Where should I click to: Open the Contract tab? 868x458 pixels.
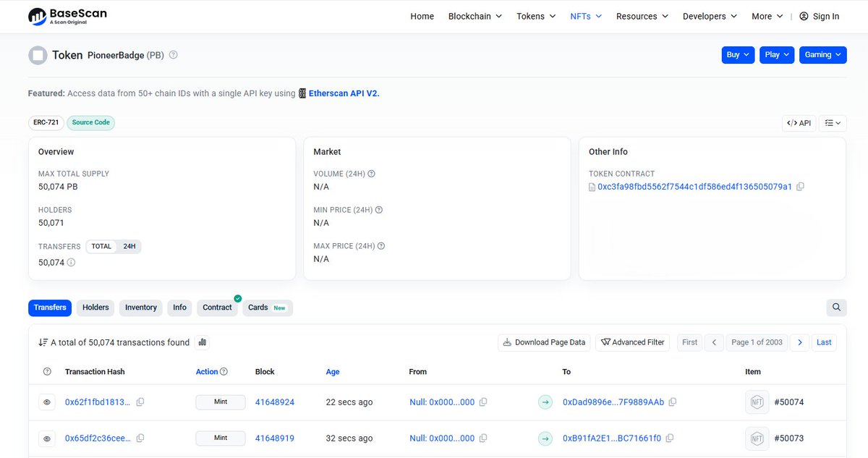(217, 308)
